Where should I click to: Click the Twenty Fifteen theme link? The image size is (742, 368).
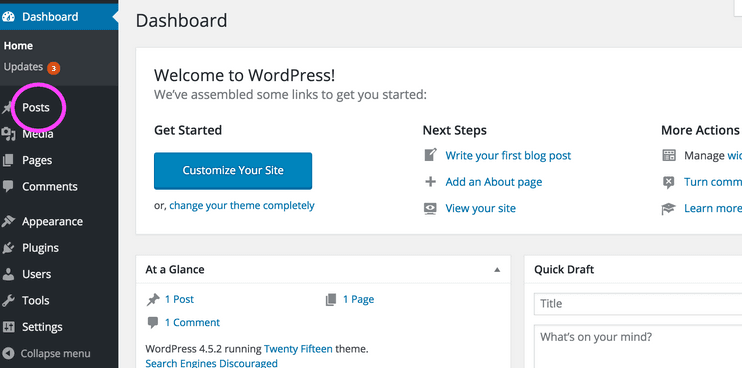click(298, 349)
